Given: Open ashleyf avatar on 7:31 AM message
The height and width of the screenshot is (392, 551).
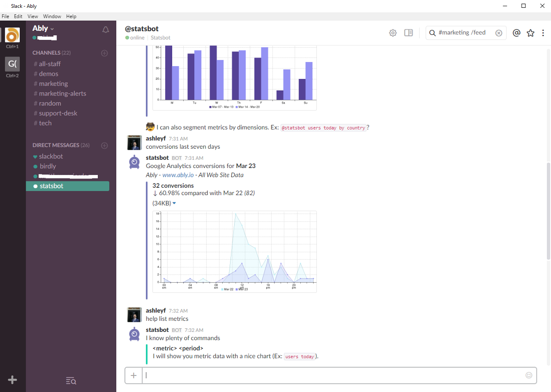Looking at the screenshot, I should pos(134,143).
